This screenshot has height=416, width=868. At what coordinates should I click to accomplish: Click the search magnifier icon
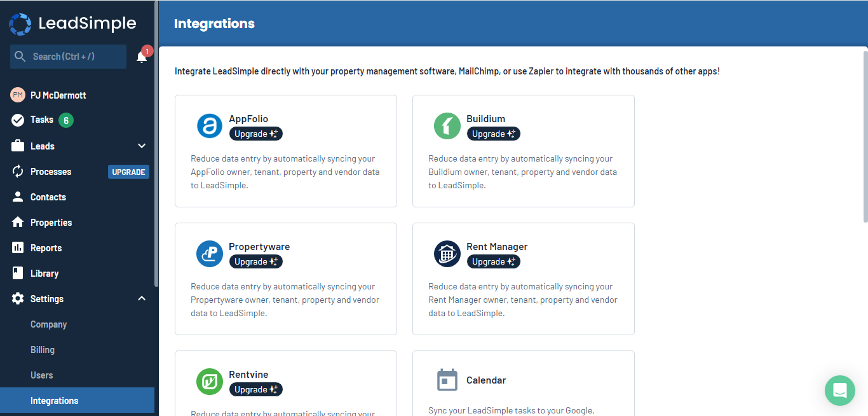(20, 57)
